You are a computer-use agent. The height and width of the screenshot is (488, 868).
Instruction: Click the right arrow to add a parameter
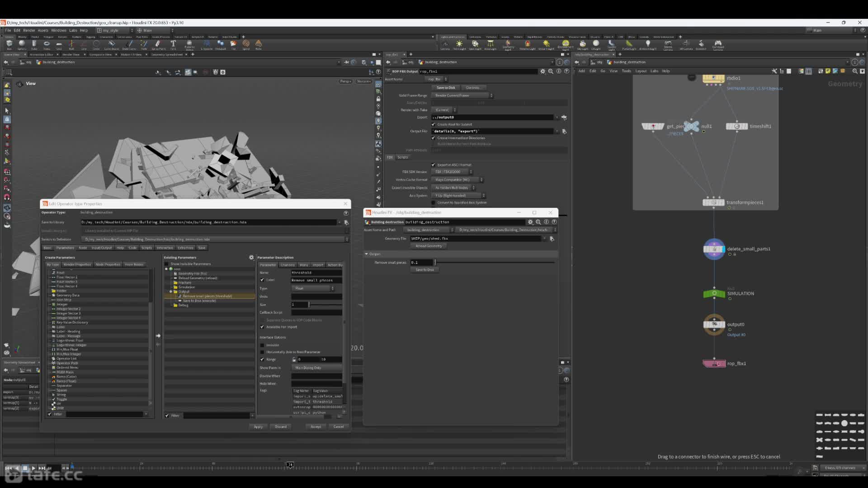pyautogui.click(x=158, y=336)
